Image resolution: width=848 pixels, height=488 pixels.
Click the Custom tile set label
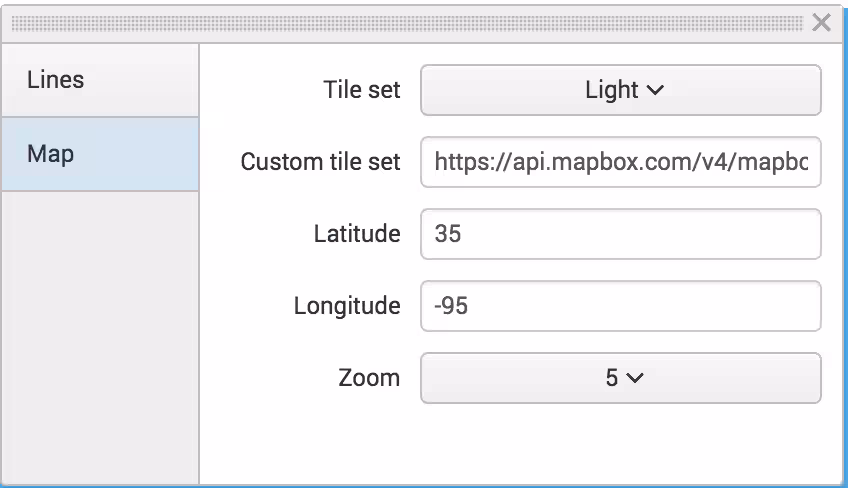(320, 162)
